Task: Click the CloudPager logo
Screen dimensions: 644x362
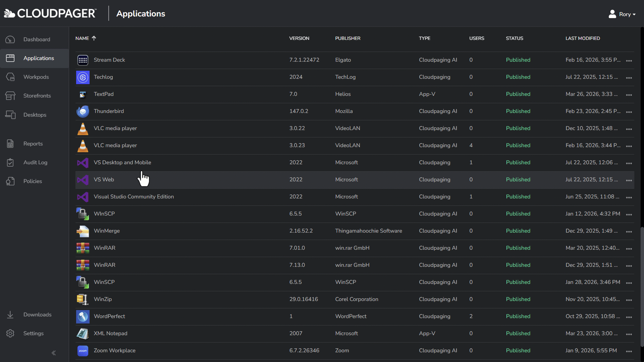Action: coord(50,13)
